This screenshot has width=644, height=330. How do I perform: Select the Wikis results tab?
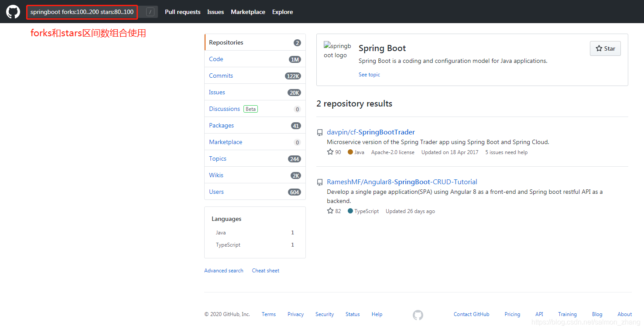pos(255,175)
